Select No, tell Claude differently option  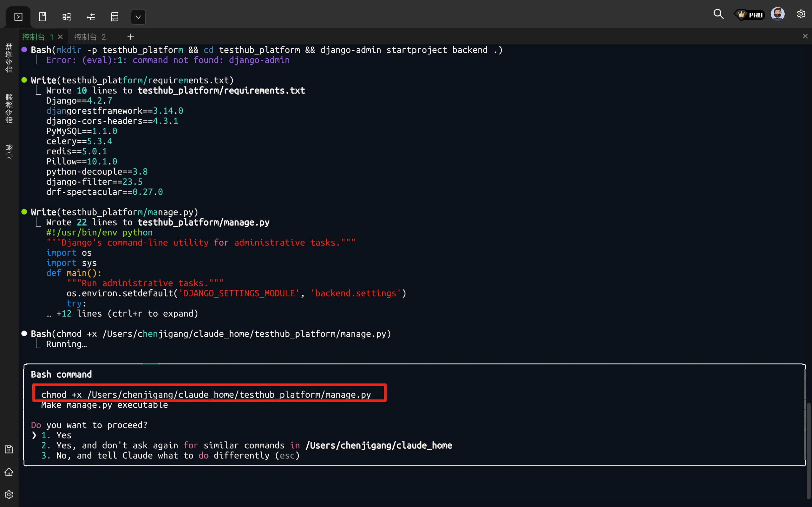(x=170, y=455)
